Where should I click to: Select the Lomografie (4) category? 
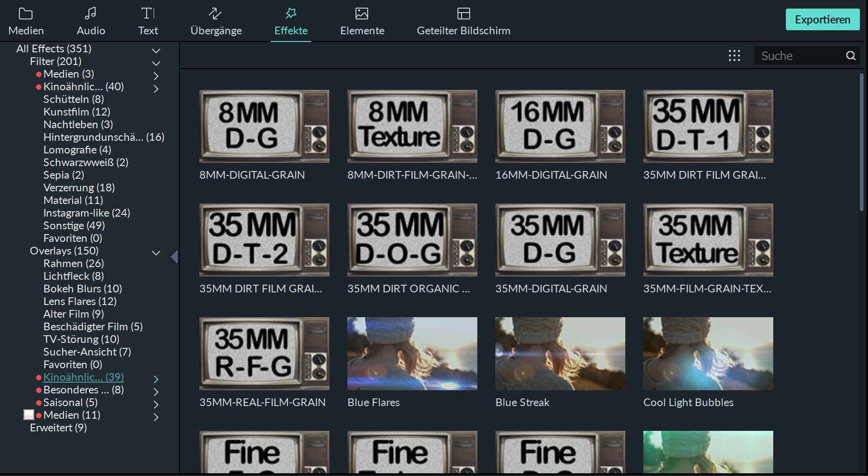pos(77,149)
